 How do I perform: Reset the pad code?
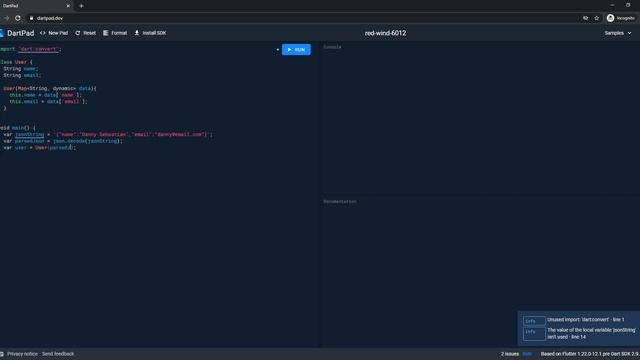(x=85, y=33)
